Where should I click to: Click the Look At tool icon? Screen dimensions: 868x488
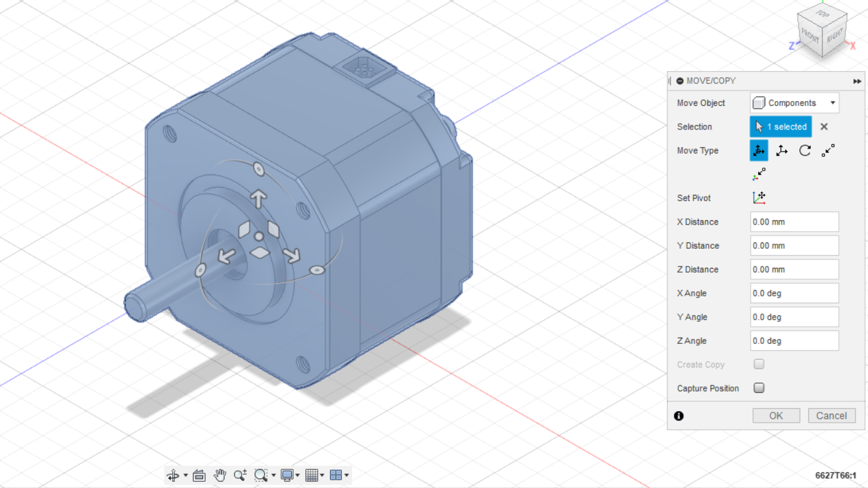point(199,475)
